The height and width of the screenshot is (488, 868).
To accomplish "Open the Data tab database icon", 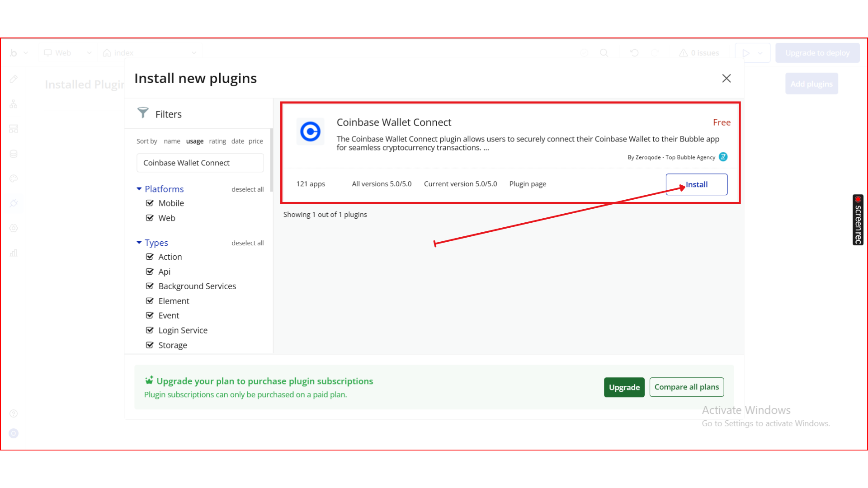I will (x=14, y=154).
